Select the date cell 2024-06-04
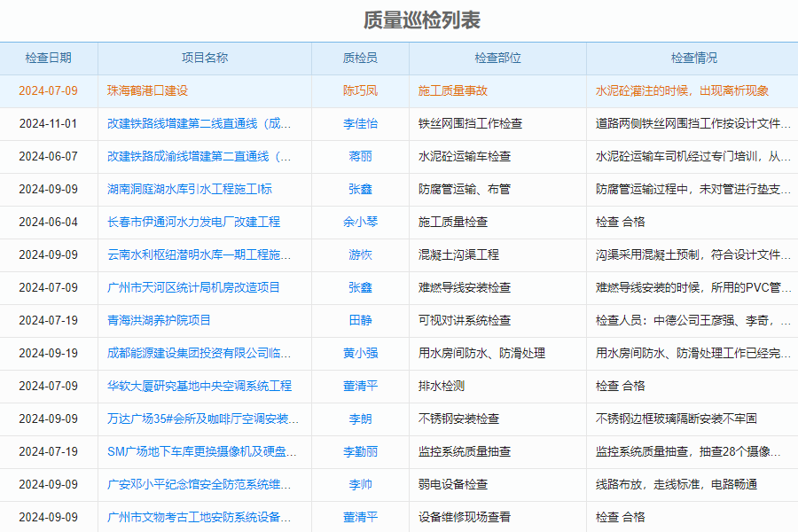 coord(49,222)
